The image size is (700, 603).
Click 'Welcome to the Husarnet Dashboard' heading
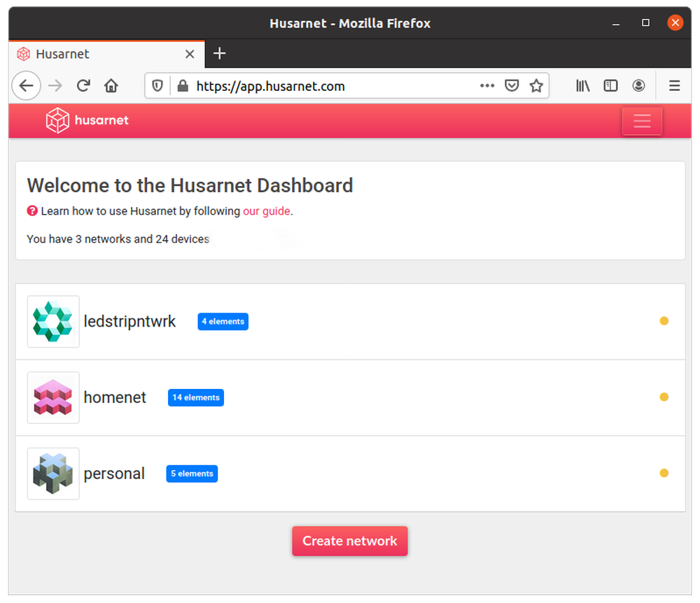pos(190,185)
